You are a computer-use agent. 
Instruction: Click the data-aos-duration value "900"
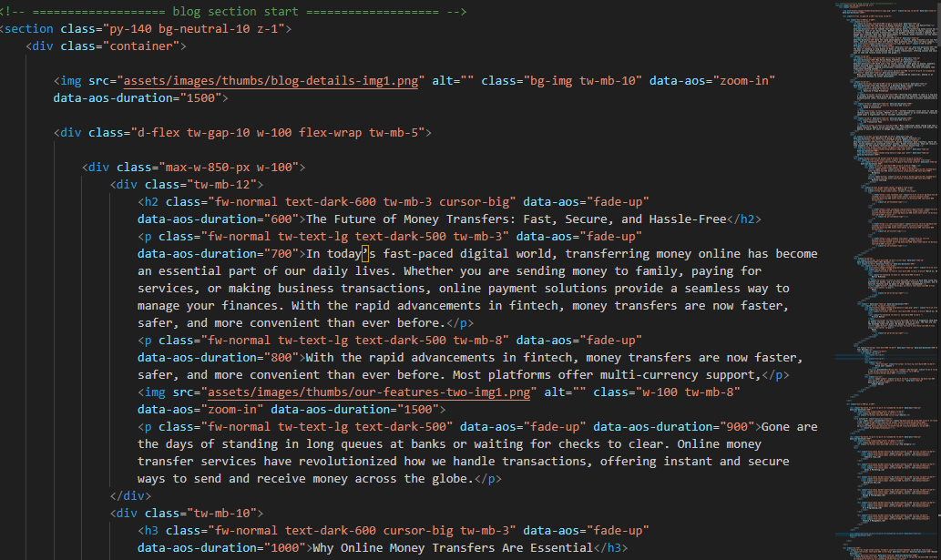(738, 427)
